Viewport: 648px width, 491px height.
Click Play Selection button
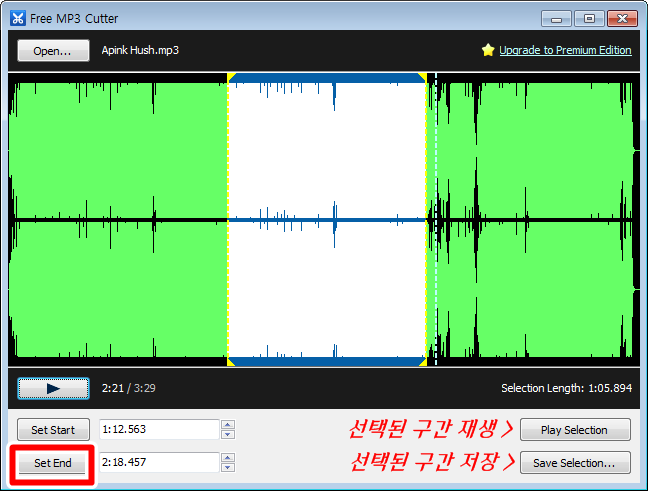[575, 430]
